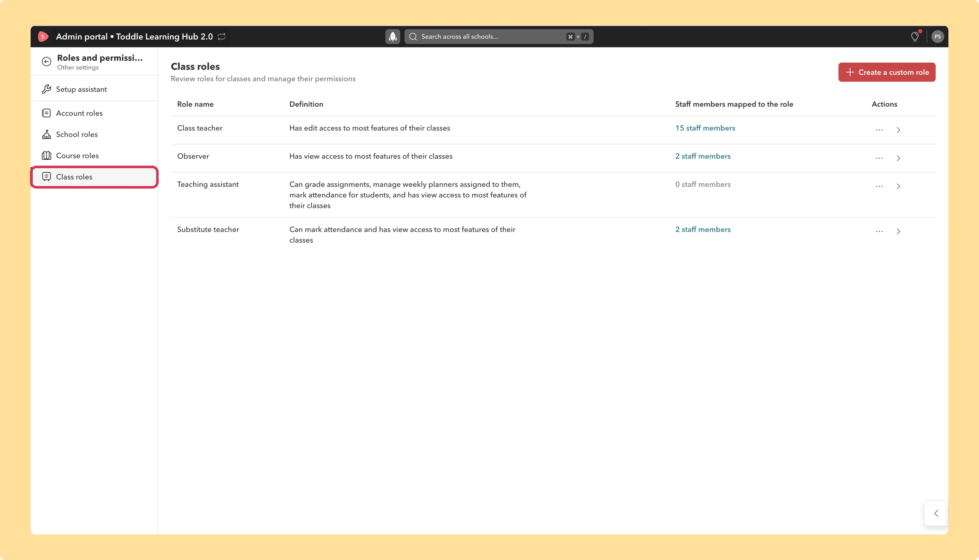Click the 'Other settings' subtitle
Screen dimensions: 979x560
click(78, 67)
